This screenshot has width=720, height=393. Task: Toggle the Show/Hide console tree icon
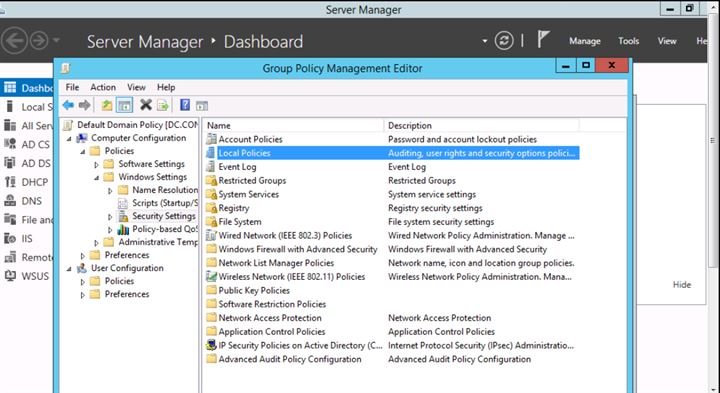124,106
